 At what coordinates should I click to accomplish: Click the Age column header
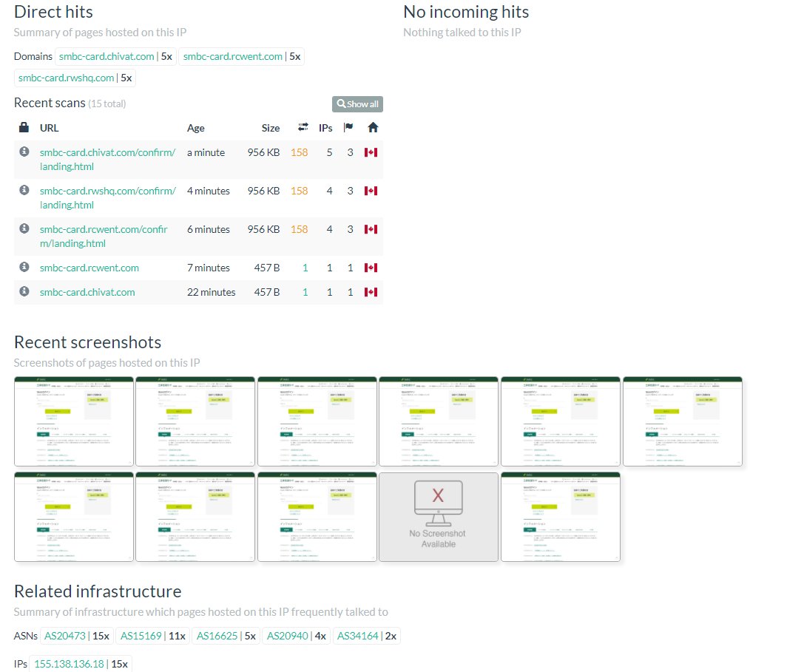coord(196,128)
